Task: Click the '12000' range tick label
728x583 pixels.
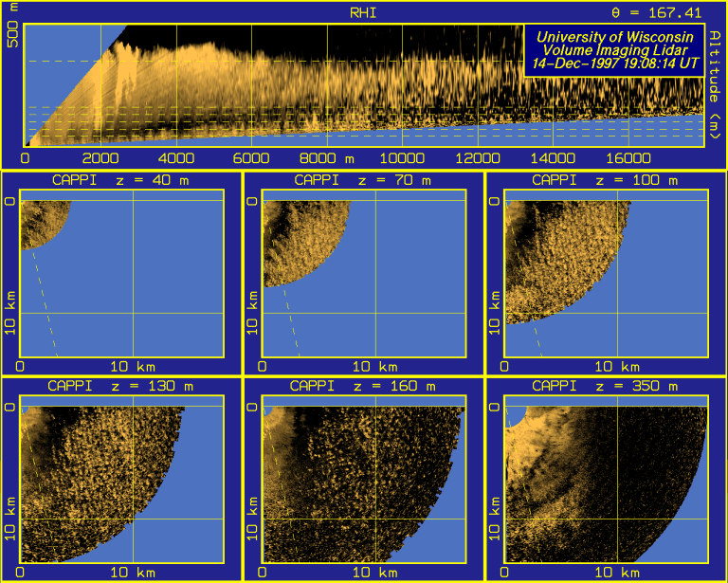Action: [478, 158]
